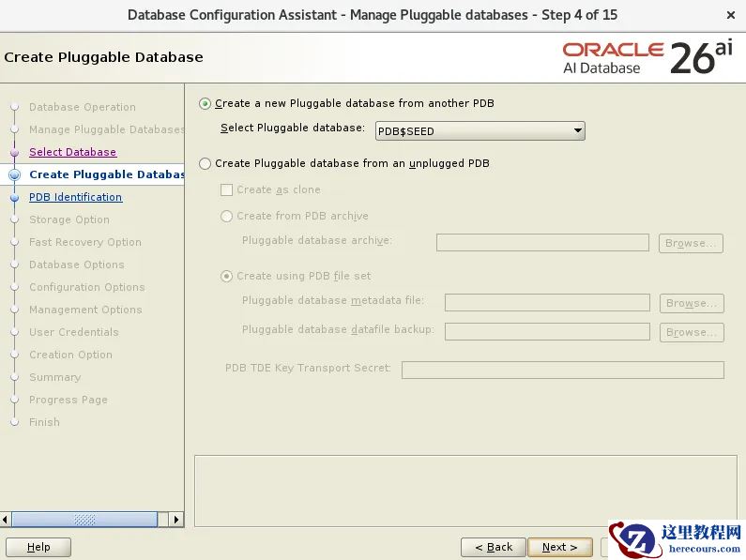Click the Pluggable database archive input field
746x560 pixels.
tap(543, 243)
